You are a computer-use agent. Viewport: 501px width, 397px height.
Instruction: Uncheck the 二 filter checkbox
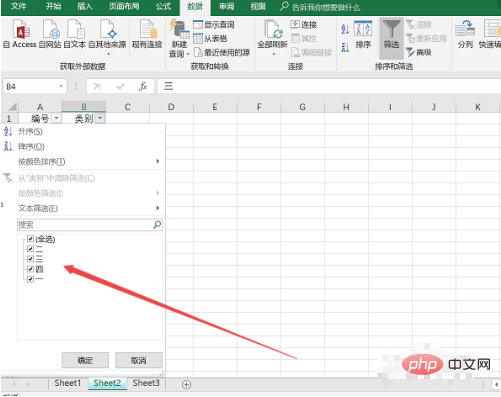coord(31,249)
